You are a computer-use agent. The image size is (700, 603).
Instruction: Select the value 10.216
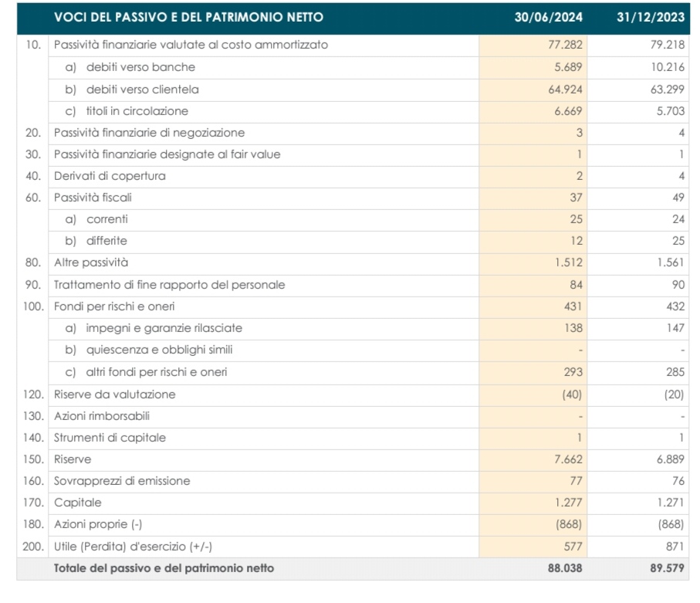[668, 67]
